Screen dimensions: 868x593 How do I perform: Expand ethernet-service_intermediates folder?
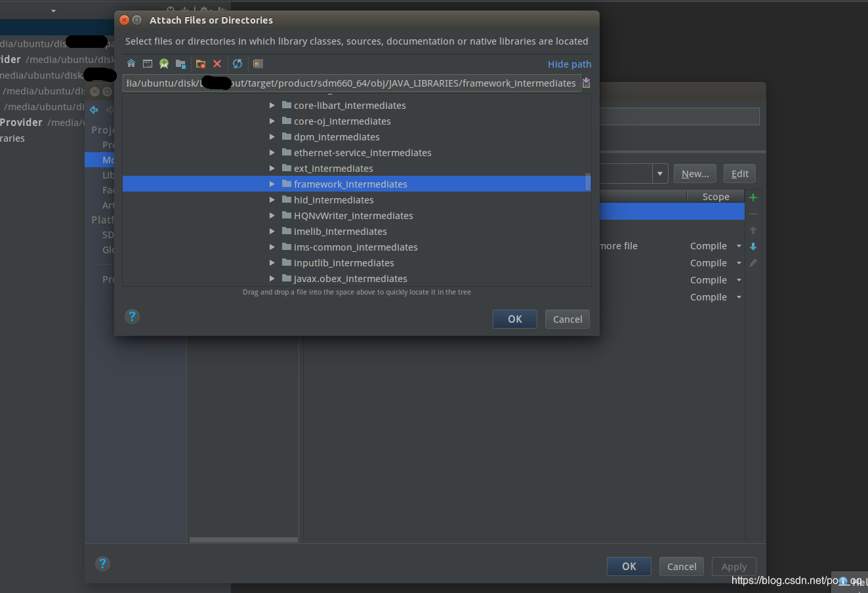pos(272,152)
